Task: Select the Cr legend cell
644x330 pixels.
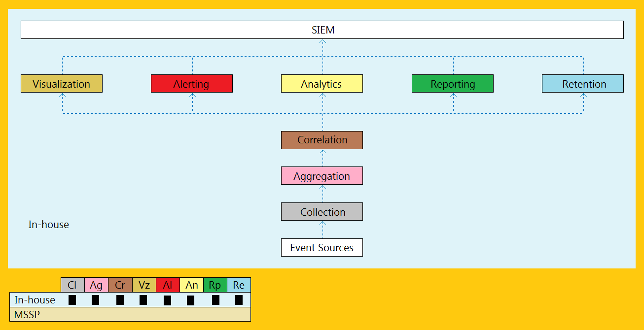Action: [x=120, y=285]
